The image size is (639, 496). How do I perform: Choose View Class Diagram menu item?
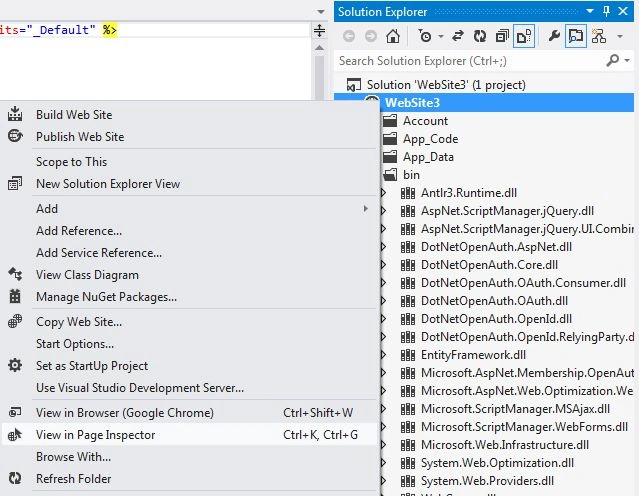189,275
